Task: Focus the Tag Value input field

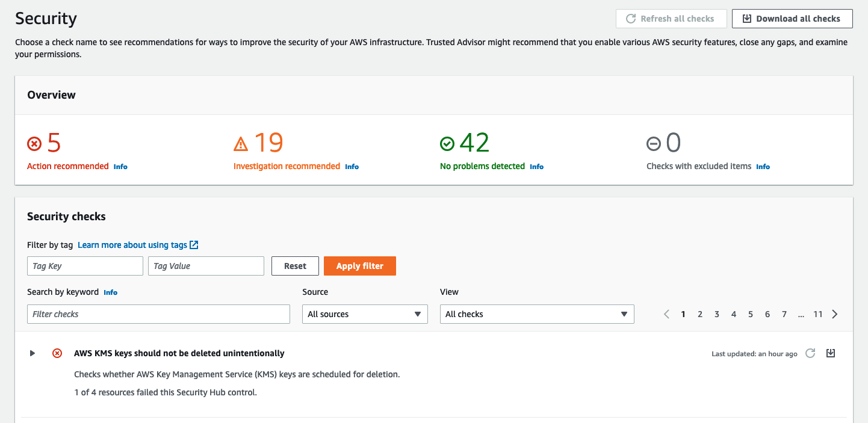Action: point(206,266)
